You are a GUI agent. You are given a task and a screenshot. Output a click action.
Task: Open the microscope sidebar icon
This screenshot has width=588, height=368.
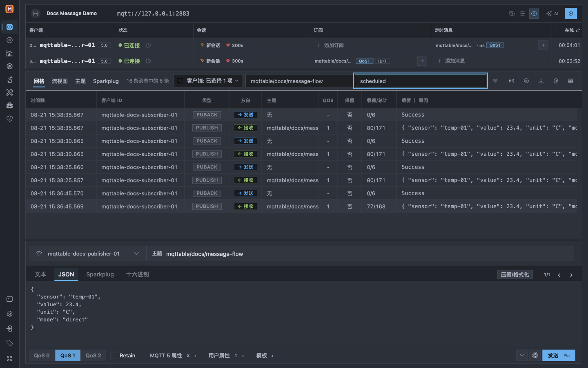click(x=10, y=79)
